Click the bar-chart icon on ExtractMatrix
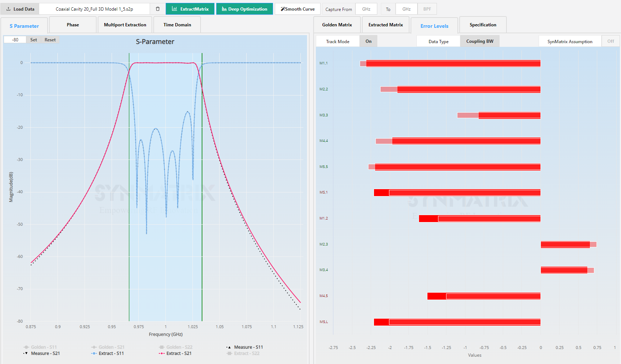Screen dimensions: 621x364 click(x=175, y=9)
